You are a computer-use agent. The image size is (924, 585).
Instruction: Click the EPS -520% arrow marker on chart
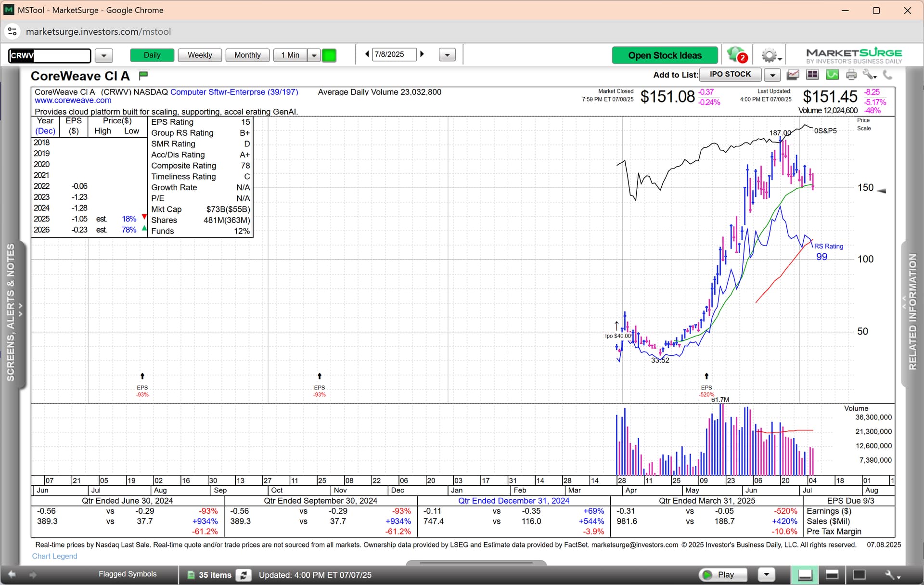tap(706, 376)
